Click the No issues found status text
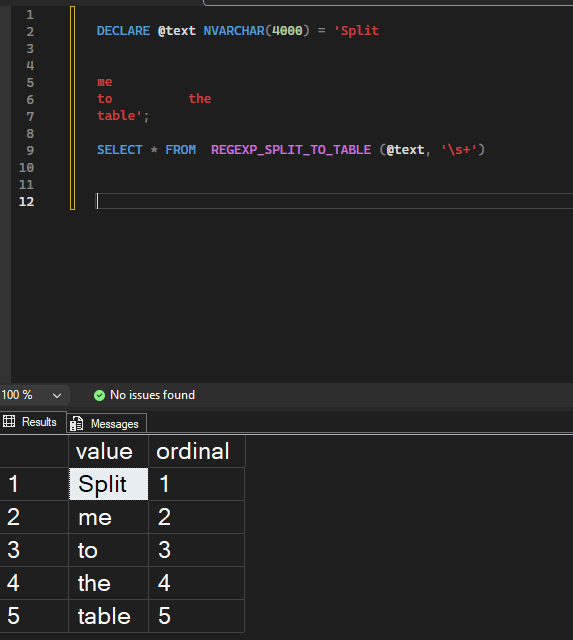This screenshot has width=573, height=640. point(152,395)
